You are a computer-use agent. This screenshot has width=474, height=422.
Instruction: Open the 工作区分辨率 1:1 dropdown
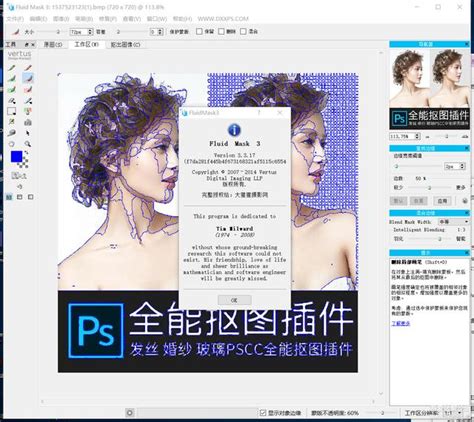pyautogui.click(x=453, y=413)
